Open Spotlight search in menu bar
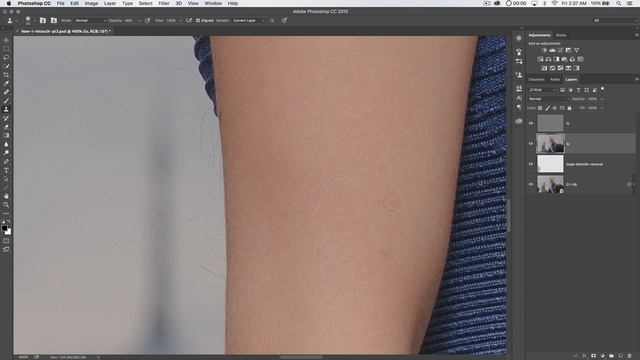Screen dimensions: 640x360 (619, 3)
